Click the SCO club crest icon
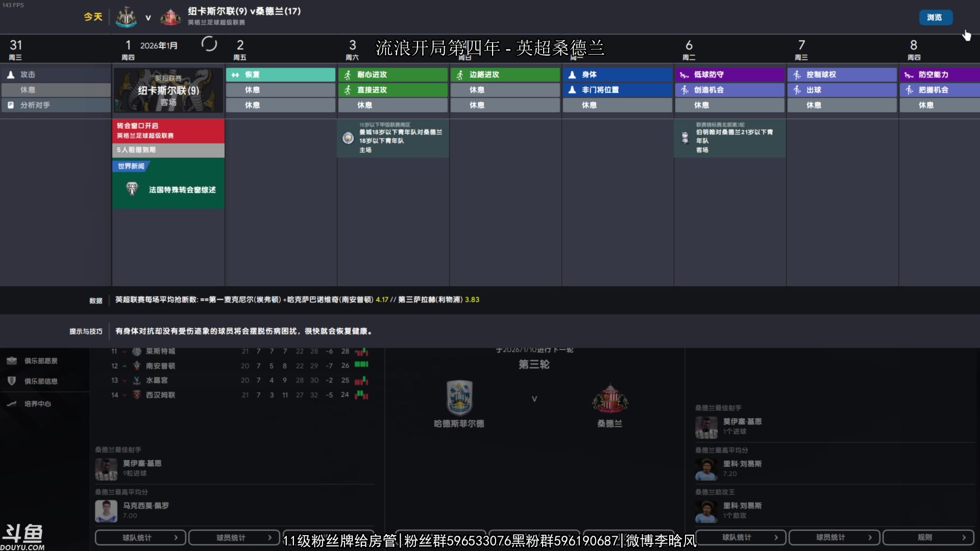This screenshot has height=551, width=980. (132, 189)
